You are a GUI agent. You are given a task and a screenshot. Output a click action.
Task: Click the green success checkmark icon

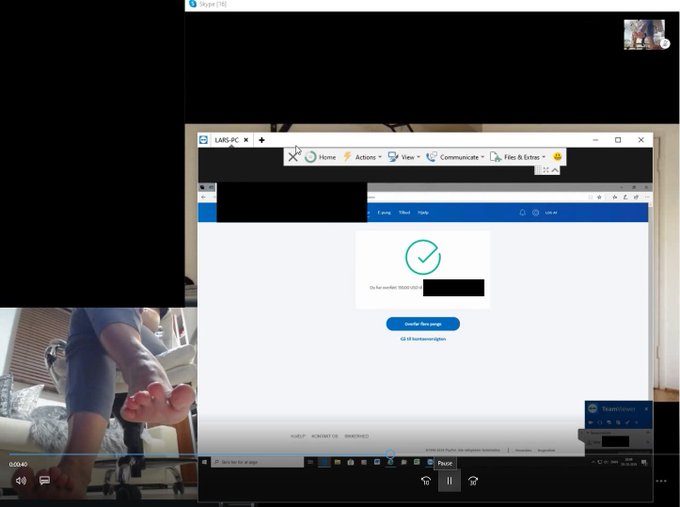(x=423, y=257)
